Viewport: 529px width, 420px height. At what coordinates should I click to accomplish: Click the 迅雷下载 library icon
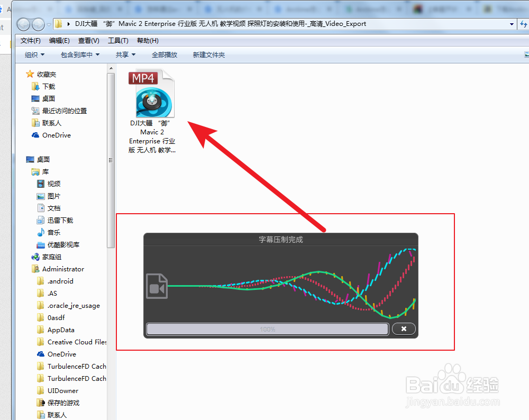pos(41,220)
